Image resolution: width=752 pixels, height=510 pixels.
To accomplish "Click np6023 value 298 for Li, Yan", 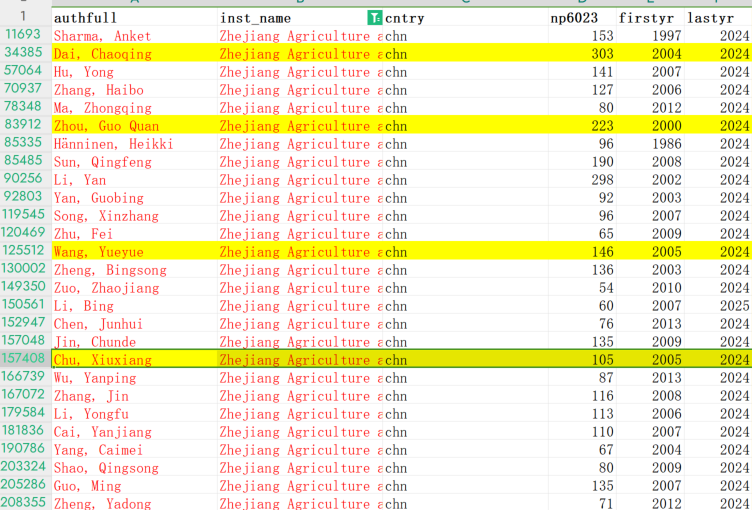I will click(x=601, y=180).
